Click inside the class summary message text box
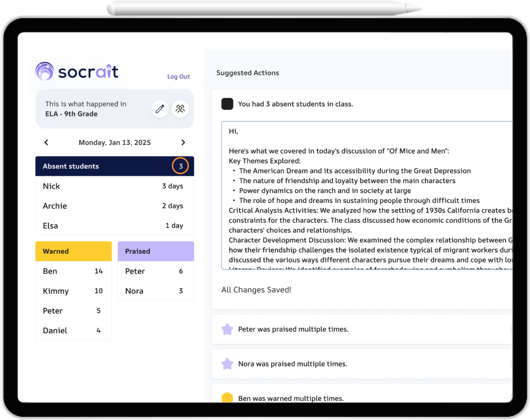The height and width of the screenshot is (420, 530). pos(366,196)
